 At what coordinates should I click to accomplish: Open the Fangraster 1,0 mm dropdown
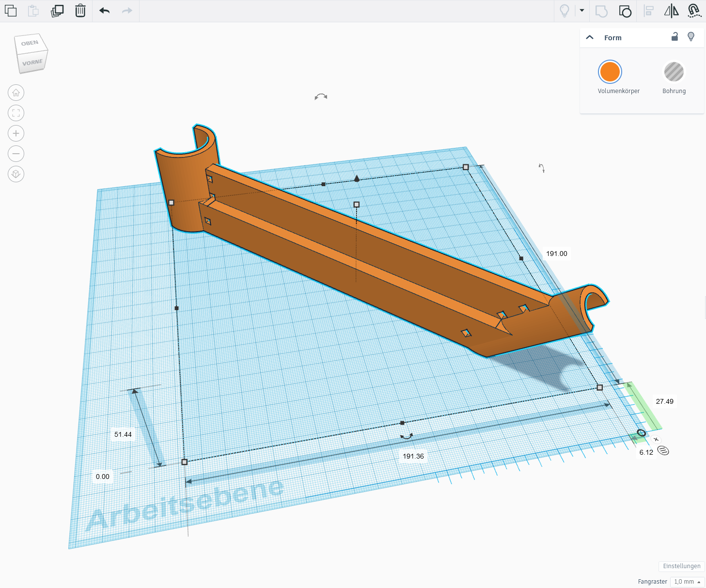(687, 582)
